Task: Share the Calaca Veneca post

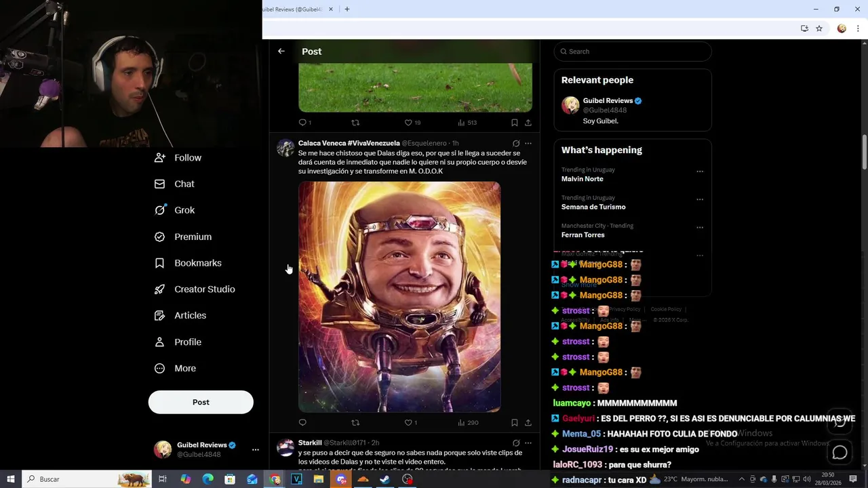Action: tap(528, 423)
